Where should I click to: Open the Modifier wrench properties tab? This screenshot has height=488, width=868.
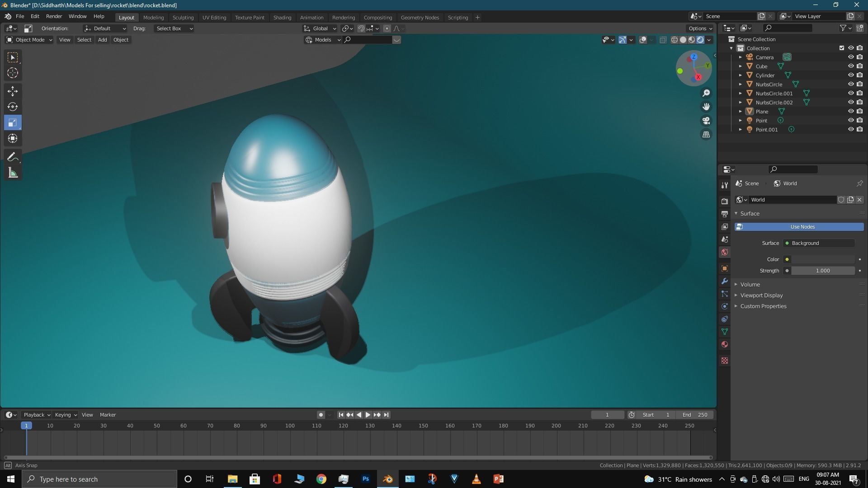tap(725, 281)
